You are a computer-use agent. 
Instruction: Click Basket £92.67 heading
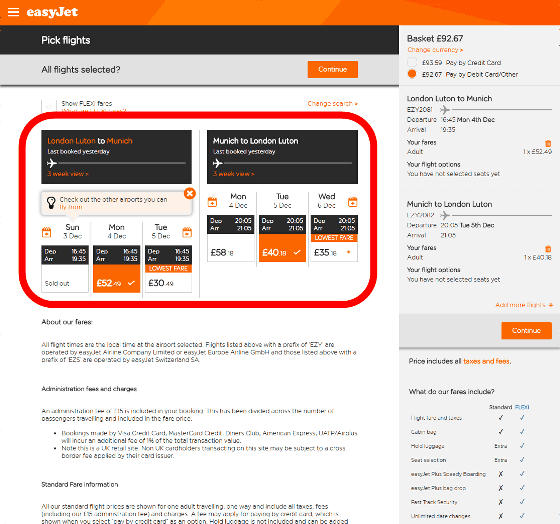[x=435, y=38]
